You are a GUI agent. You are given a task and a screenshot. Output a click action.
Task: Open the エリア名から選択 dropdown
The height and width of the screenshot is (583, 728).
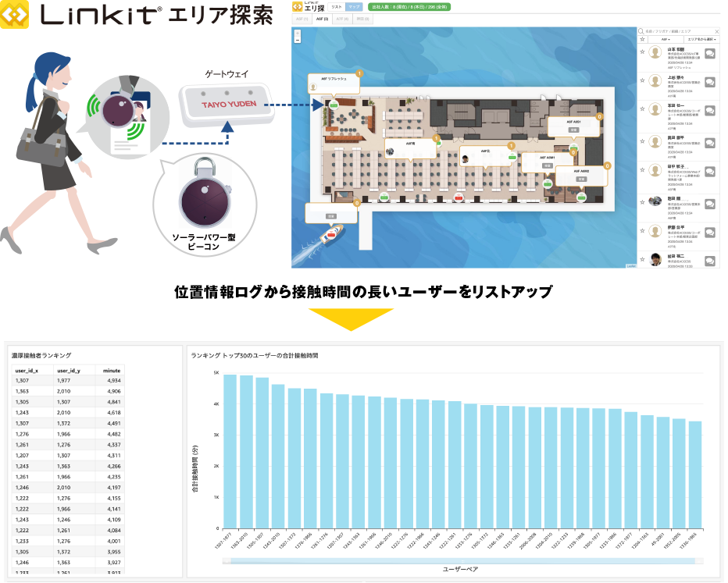pos(701,40)
